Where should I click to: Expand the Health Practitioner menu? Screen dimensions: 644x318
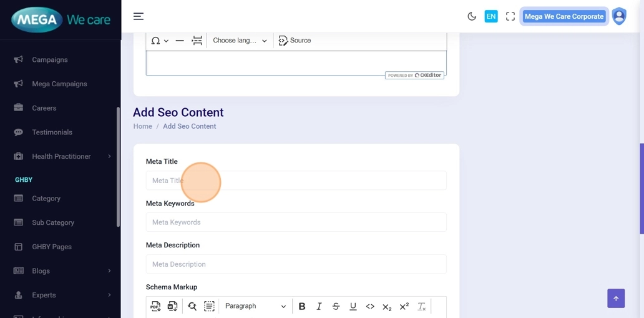coord(61,156)
